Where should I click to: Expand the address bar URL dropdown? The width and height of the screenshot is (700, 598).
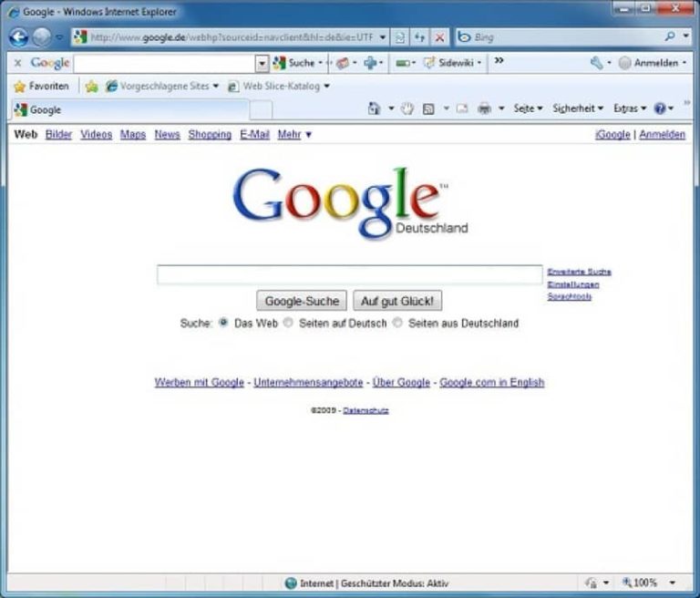(x=383, y=37)
